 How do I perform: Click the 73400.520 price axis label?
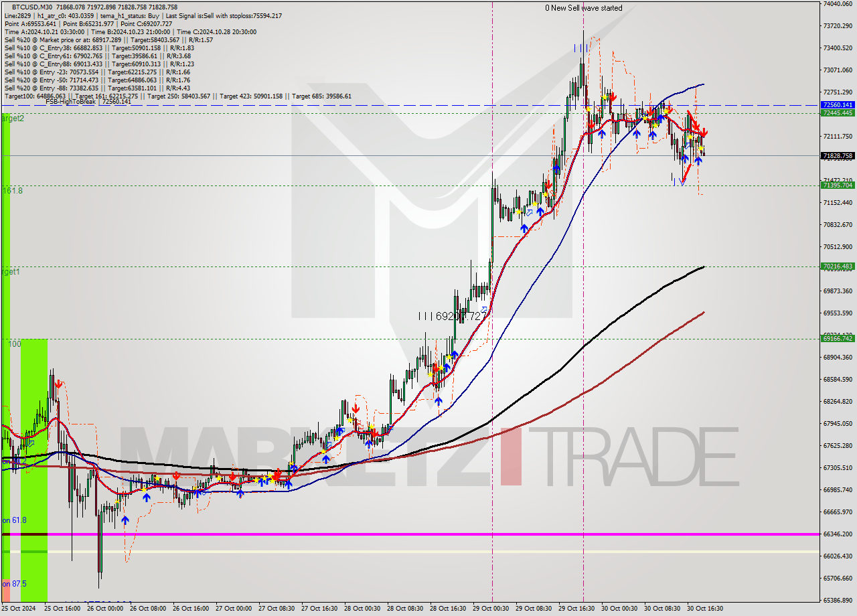tap(838, 48)
